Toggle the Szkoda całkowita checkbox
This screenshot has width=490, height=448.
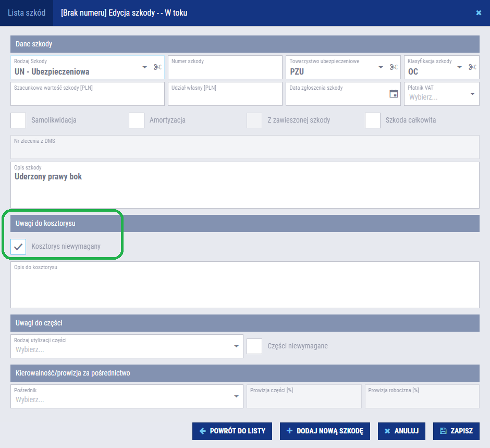pyautogui.click(x=373, y=120)
